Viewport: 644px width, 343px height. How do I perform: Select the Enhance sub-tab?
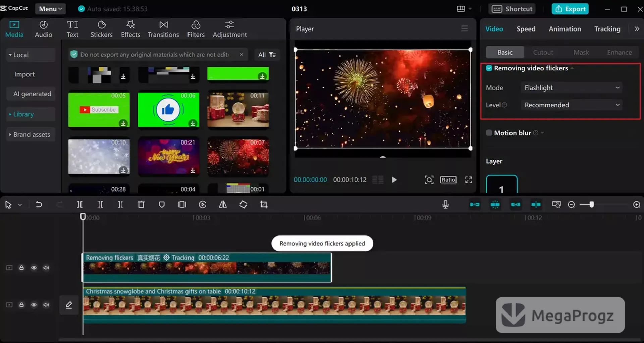point(619,52)
